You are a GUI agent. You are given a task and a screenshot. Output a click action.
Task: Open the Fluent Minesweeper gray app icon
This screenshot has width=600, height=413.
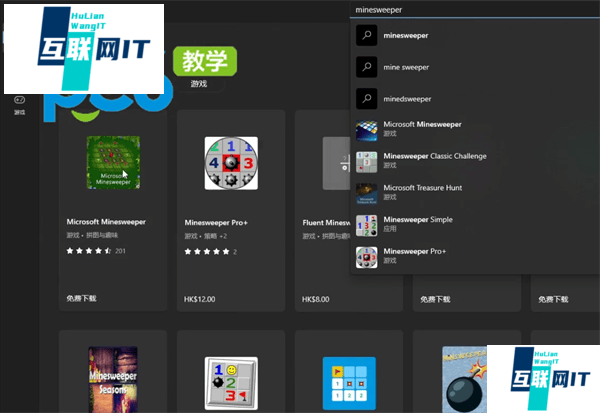pos(336,163)
